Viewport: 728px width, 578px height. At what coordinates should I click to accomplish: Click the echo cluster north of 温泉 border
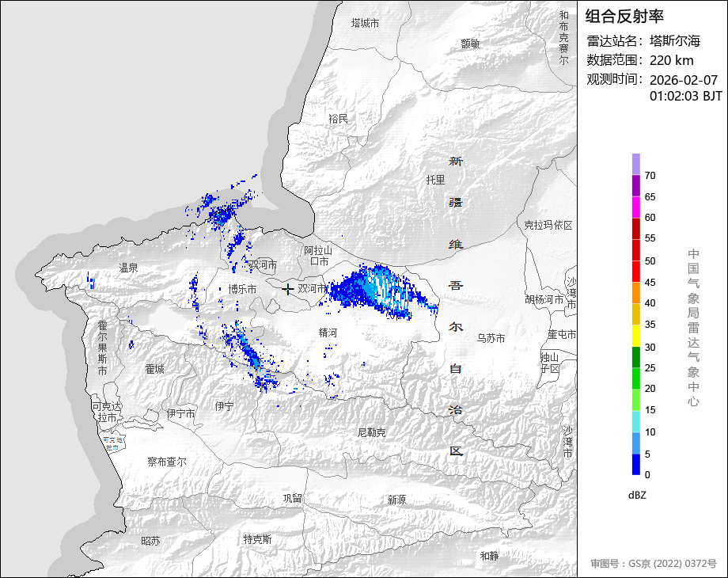222,215
